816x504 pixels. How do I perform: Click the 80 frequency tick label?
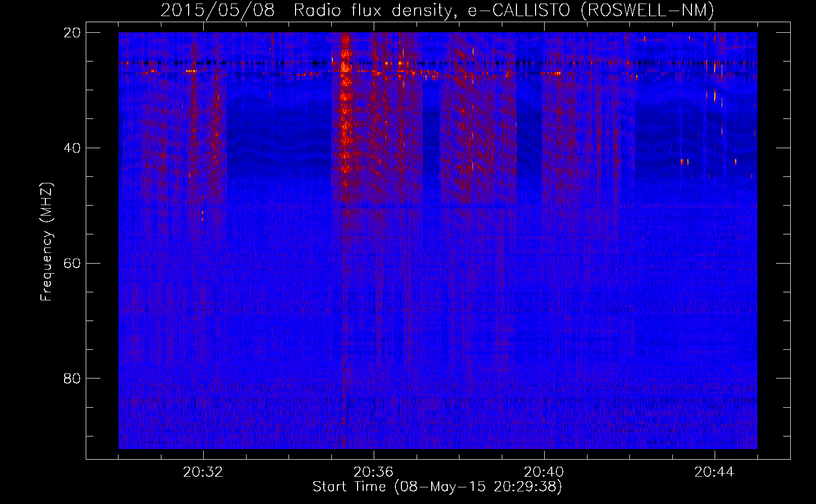[x=72, y=379]
